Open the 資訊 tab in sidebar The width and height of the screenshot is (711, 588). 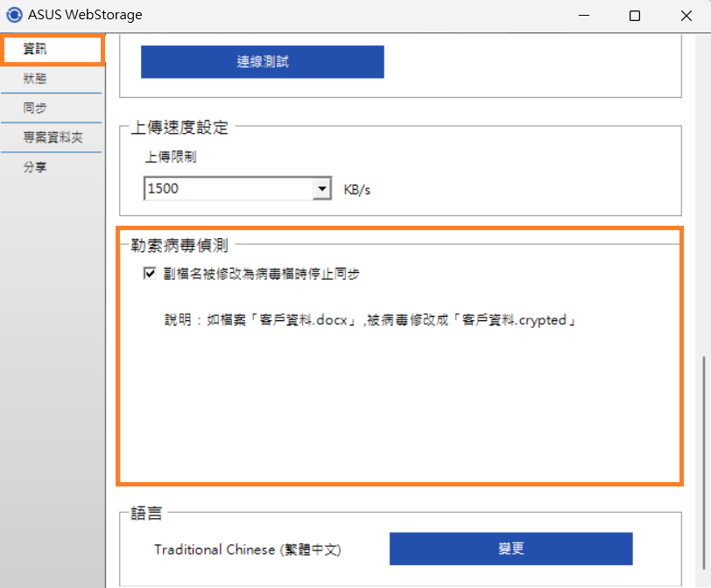53,49
